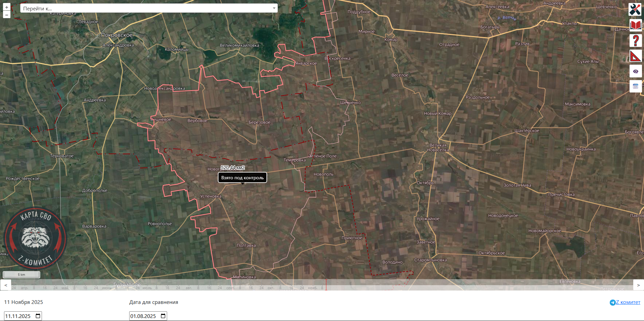Viewport: 644px width, 321px height.
Task: Click the "Урожайное" map label
Action: tap(428, 219)
